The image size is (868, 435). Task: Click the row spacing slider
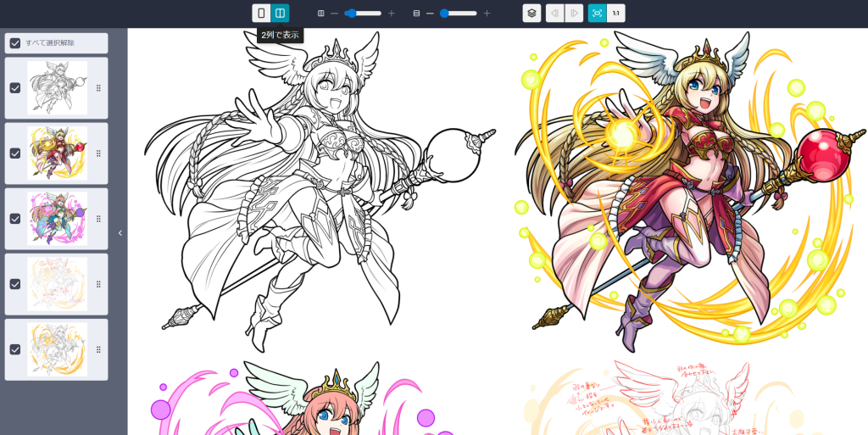[458, 14]
